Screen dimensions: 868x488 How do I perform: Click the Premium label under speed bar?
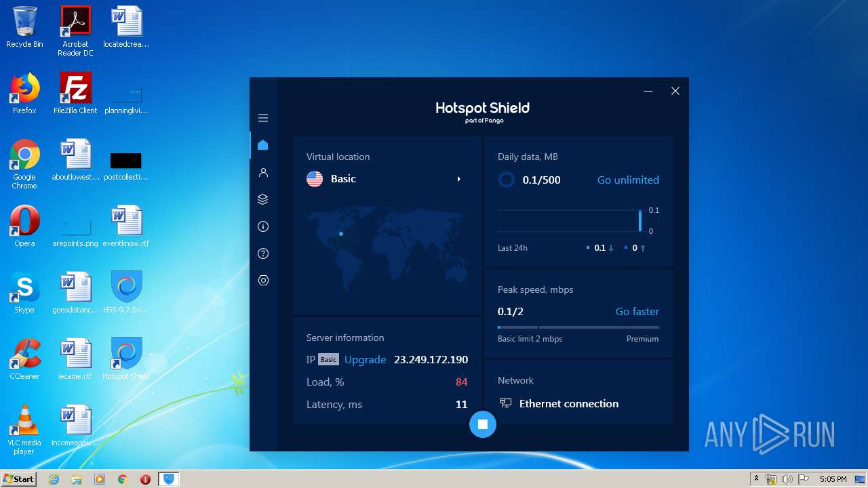(642, 339)
